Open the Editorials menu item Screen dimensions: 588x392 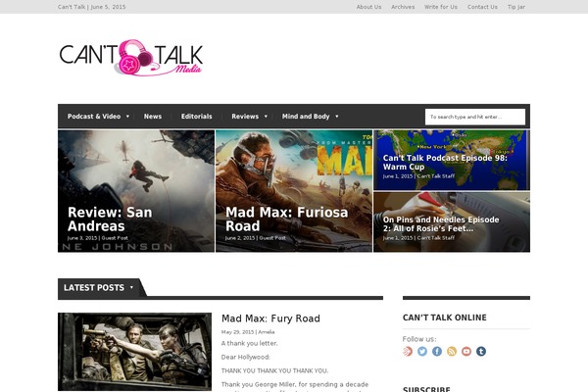click(197, 117)
